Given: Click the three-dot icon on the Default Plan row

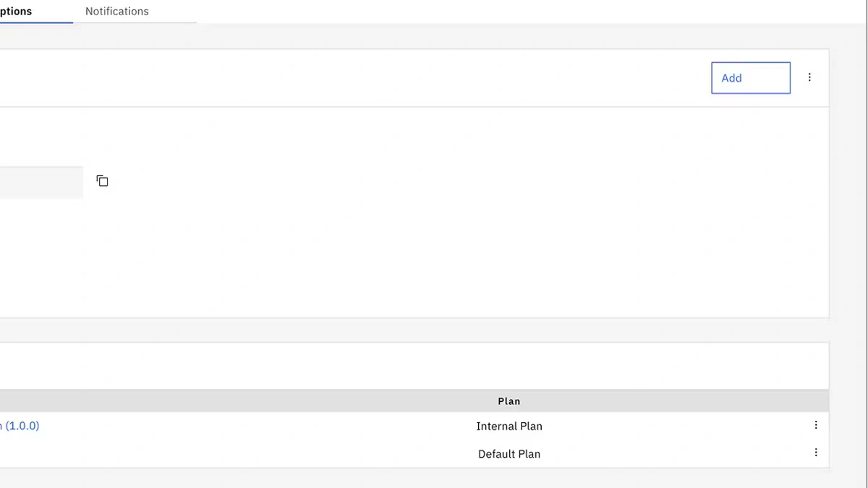Looking at the screenshot, I should point(816,453).
